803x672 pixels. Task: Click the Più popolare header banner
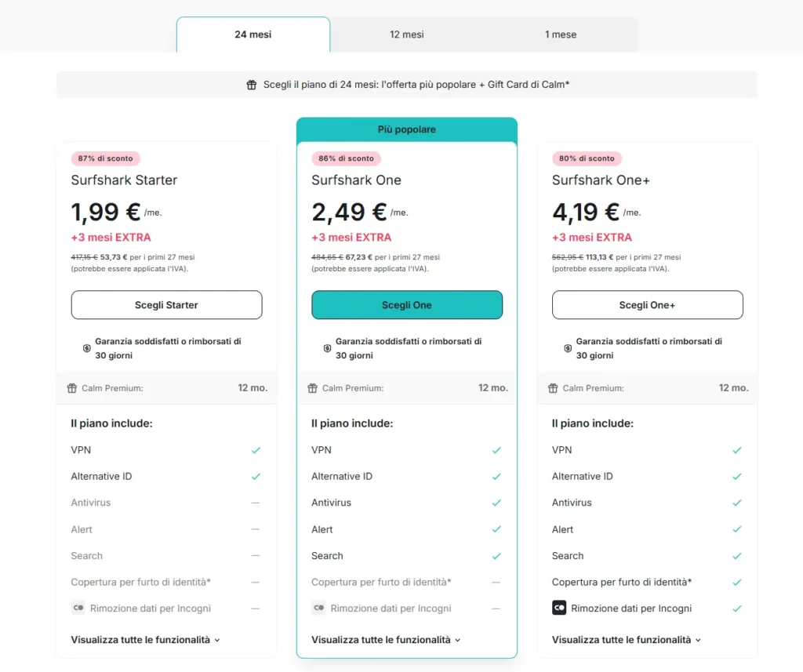406,129
